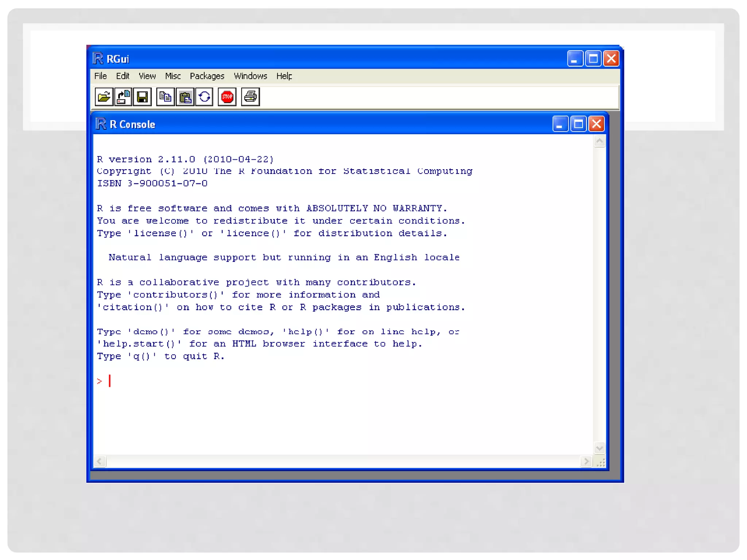The image size is (747, 560).
Task: Open the Misc menu
Action: pos(173,76)
